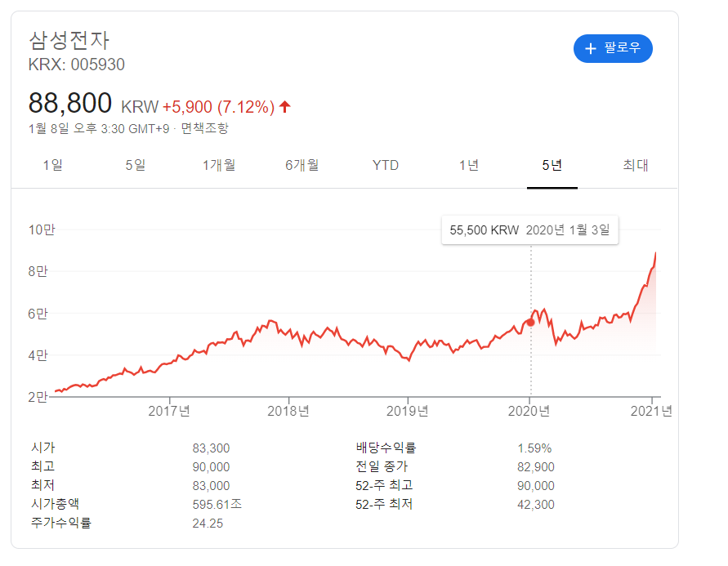Click the 88,800 current price
Image resolution: width=728 pixels, height=566 pixels.
pos(70,103)
